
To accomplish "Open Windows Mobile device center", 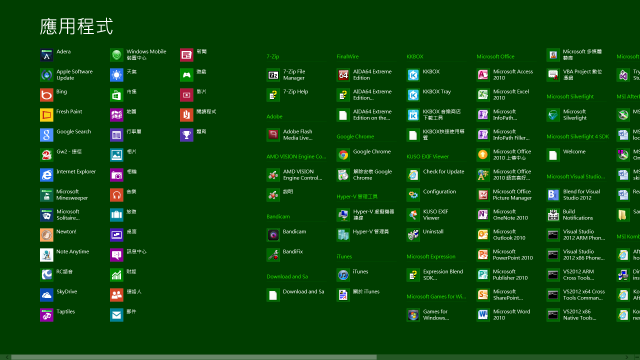I will click(117, 55).
